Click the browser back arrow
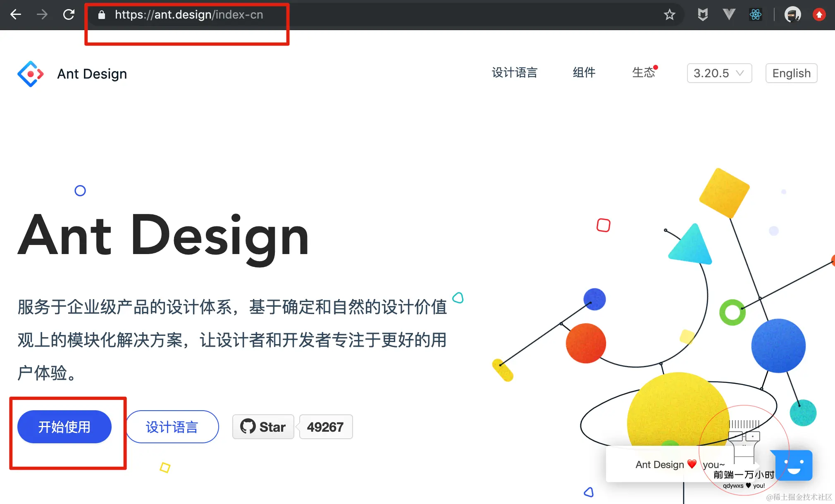Viewport: 835px width, 504px height. tap(16, 15)
